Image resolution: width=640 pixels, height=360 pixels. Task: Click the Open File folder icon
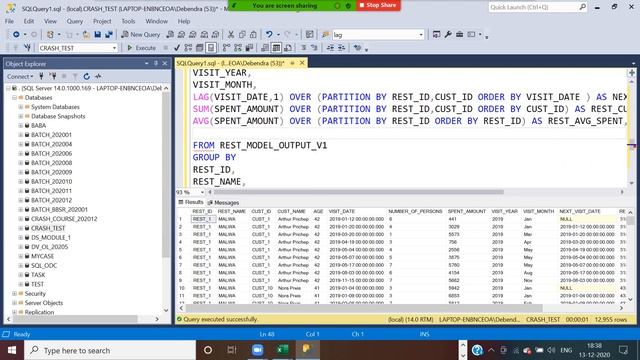click(x=86, y=35)
